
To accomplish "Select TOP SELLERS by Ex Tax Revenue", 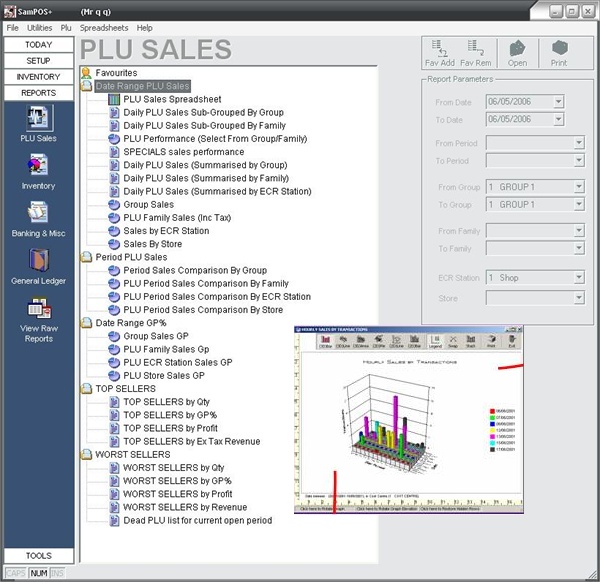I will [192, 442].
